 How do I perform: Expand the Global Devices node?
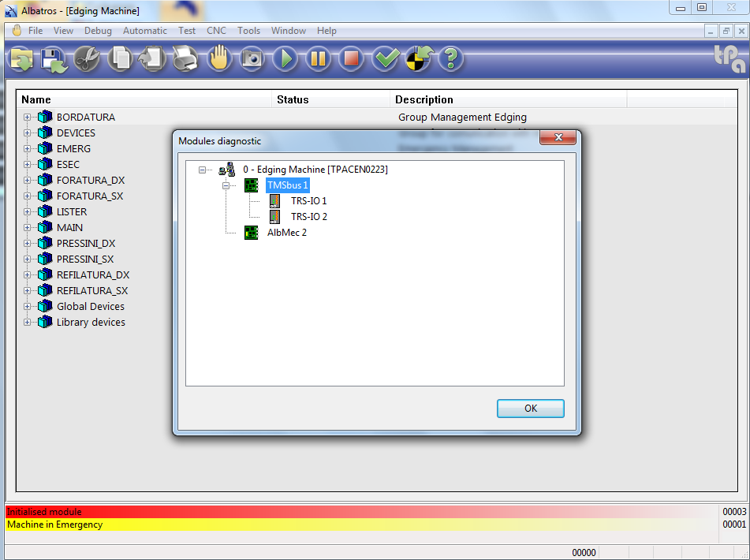pyautogui.click(x=28, y=307)
